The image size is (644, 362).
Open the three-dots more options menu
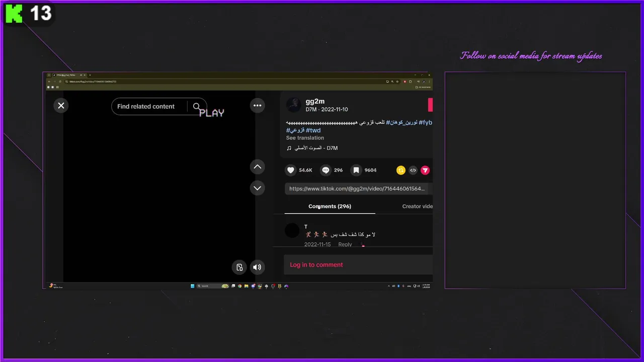pos(257,106)
